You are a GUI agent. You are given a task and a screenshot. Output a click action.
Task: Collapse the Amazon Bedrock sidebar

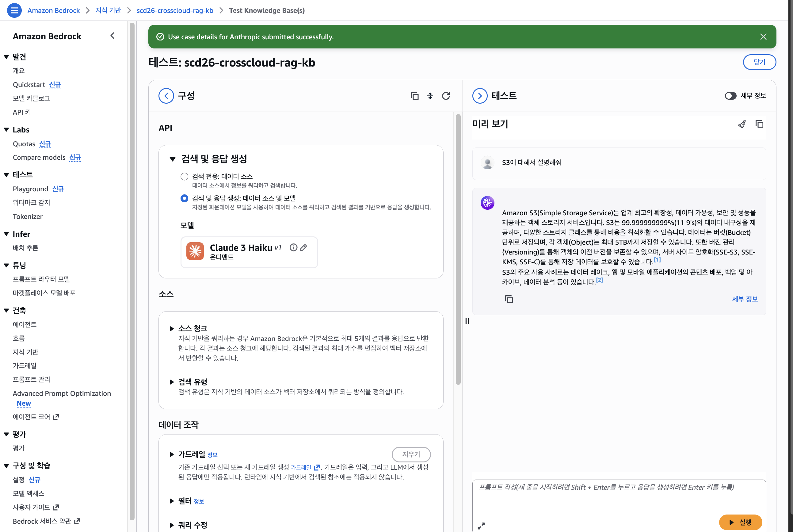click(x=112, y=36)
